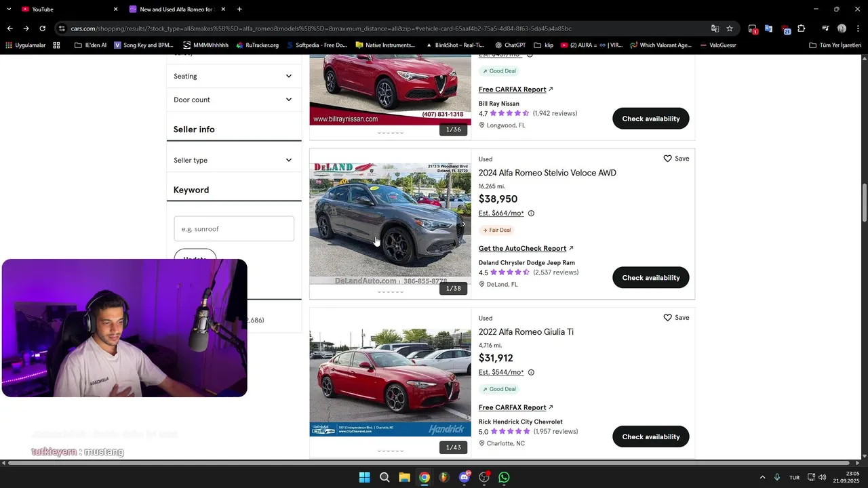This screenshot has height=488, width=868.
Task: Open the Native Instruments bookmark
Action: click(x=384, y=45)
